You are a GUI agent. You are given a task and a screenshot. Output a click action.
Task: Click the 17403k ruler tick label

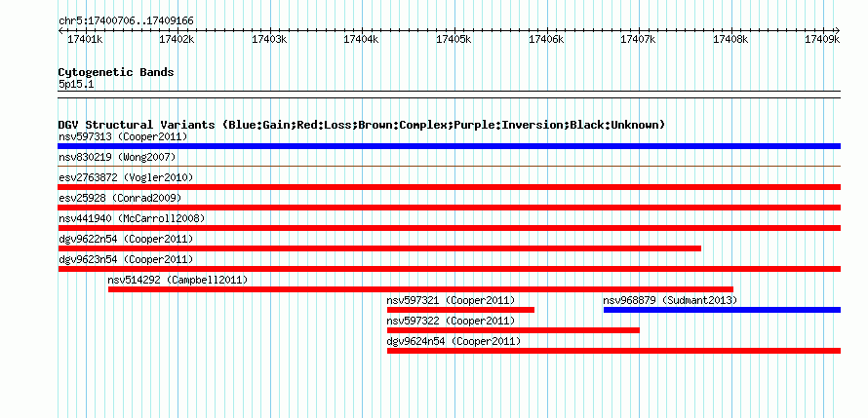pyautogui.click(x=269, y=40)
